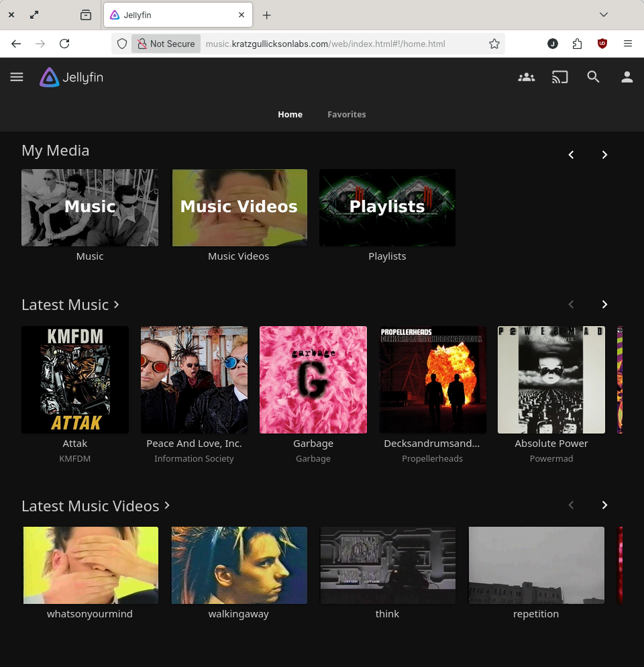Open the Propellerheads Decksandrumsand album cover
The width and height of the screenshot is (644, 667).
(x=432, y=380)
